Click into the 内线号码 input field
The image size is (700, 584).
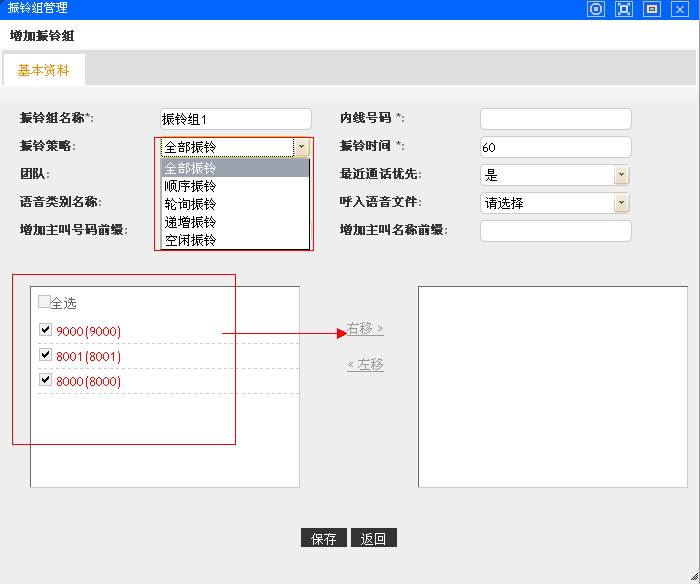click(555, 119)
